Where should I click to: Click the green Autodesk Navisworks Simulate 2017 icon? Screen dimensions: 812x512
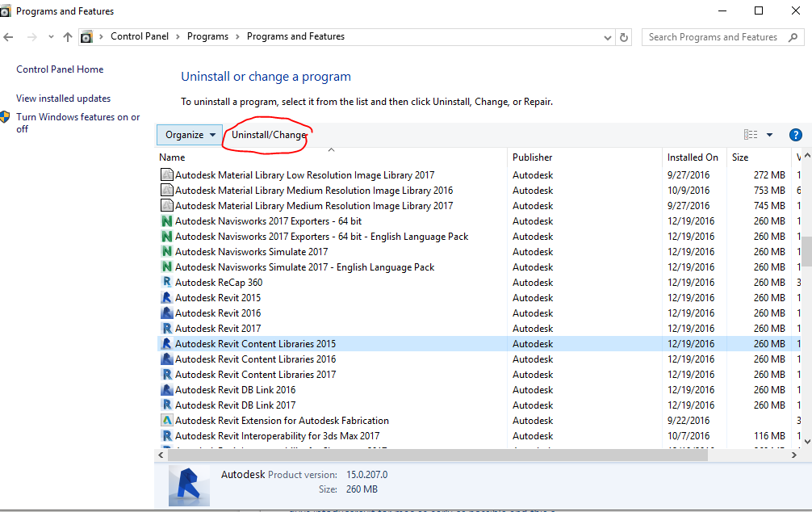click(166, 251)
